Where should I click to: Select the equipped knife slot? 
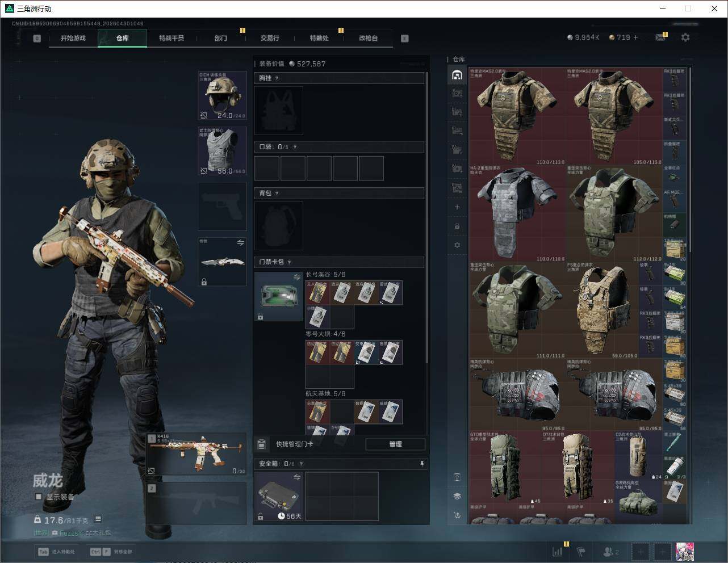point(222,262)
